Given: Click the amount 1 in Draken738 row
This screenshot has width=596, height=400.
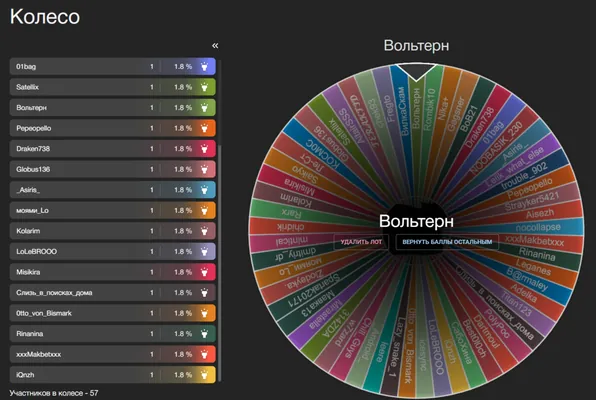Looking at the screenshot, I should point(152,149).
